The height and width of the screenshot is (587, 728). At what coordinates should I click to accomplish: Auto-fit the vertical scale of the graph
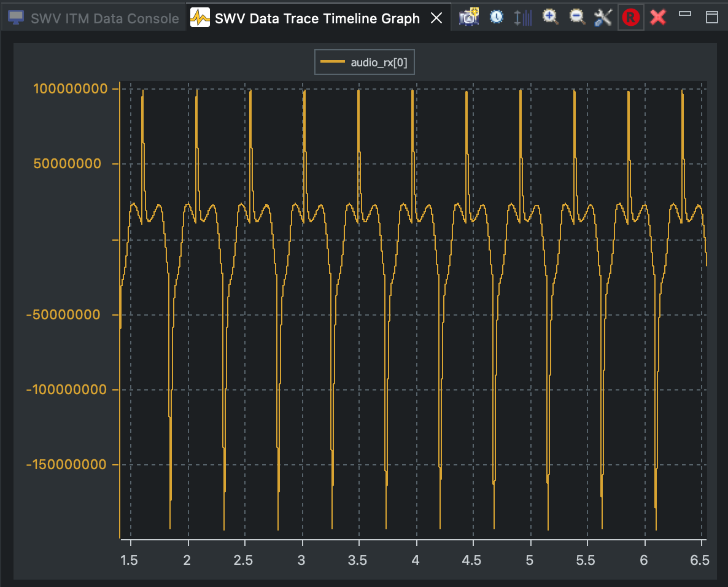[x=522, y=17]
